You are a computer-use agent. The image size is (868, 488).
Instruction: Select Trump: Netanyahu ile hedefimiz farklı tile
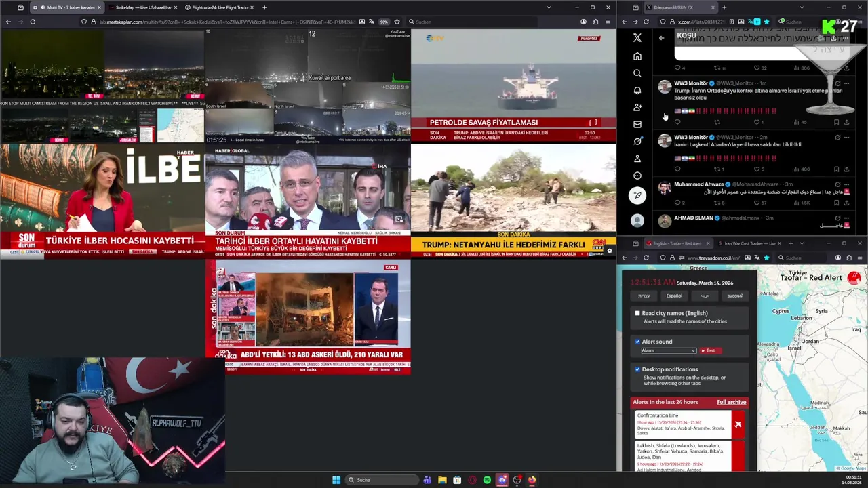pyautogui.click(x=513, y=201)
